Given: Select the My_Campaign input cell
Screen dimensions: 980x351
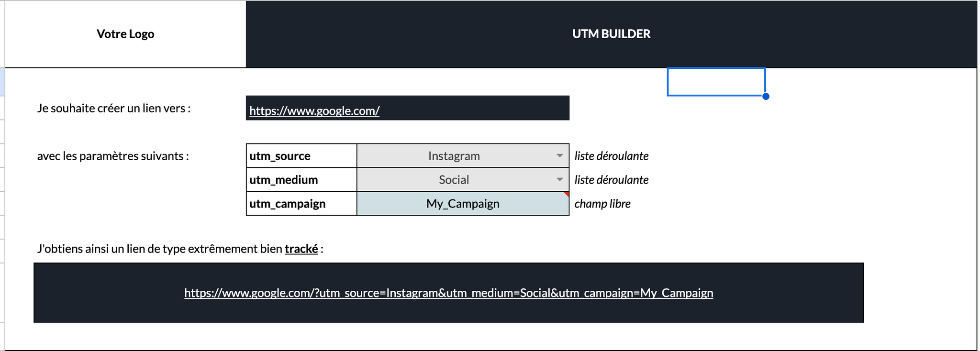Looking at the screenshot, I should pos(462,204).
